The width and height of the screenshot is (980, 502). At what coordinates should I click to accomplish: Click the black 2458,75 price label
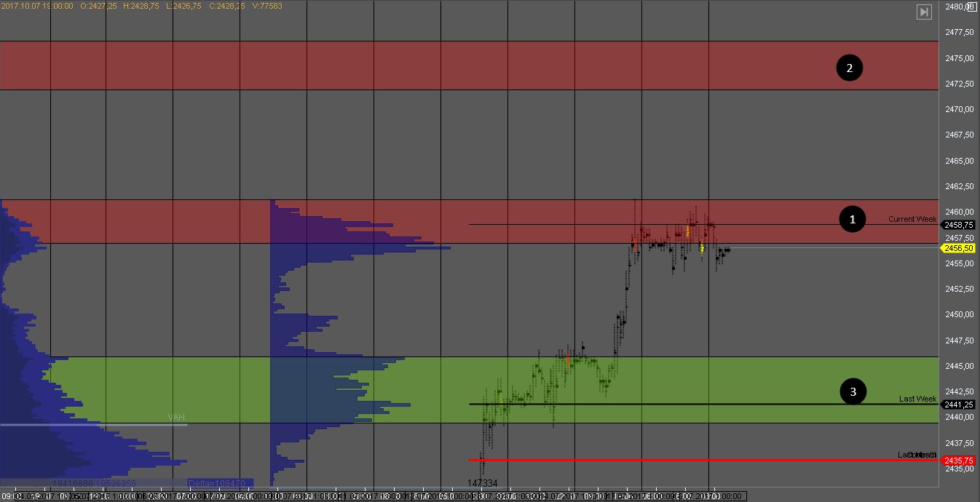(958, 225)
